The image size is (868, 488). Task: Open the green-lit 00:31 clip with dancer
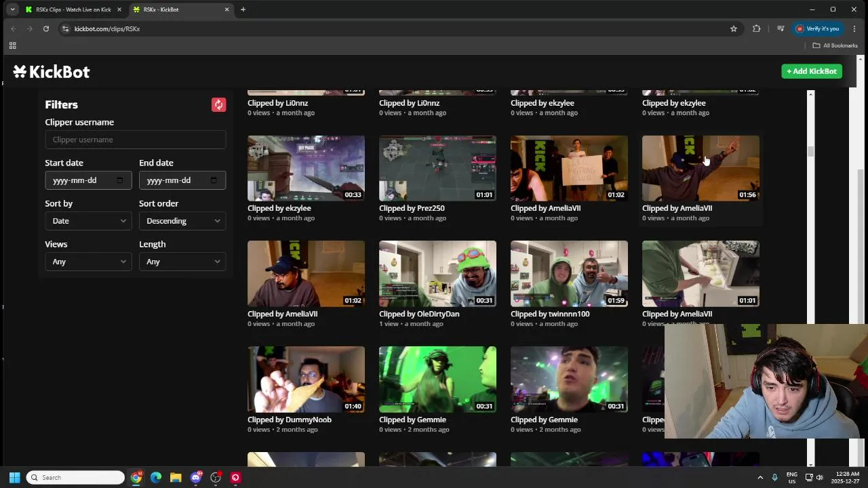(437, 380)
